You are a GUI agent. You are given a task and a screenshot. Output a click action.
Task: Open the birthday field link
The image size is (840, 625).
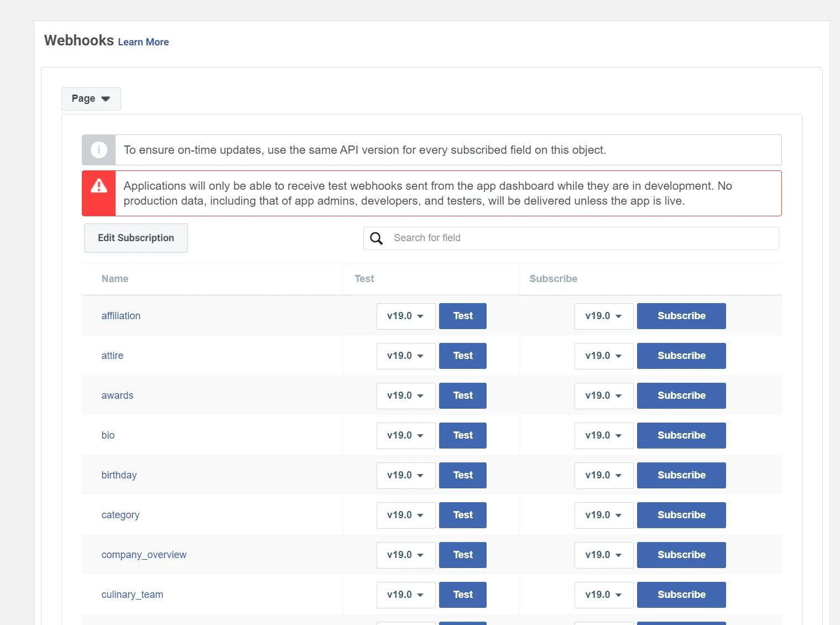[119, 475]
